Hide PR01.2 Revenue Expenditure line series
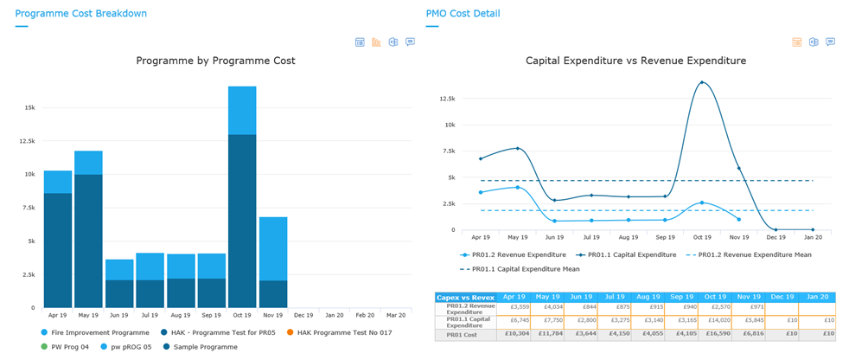 (x=514, y=254)
